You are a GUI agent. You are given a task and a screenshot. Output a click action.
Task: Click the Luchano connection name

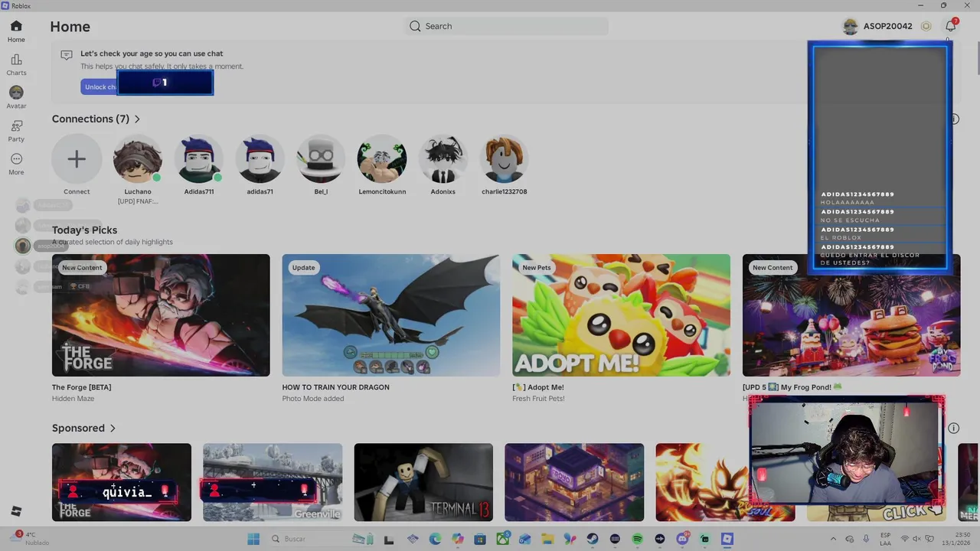[138, 191]
